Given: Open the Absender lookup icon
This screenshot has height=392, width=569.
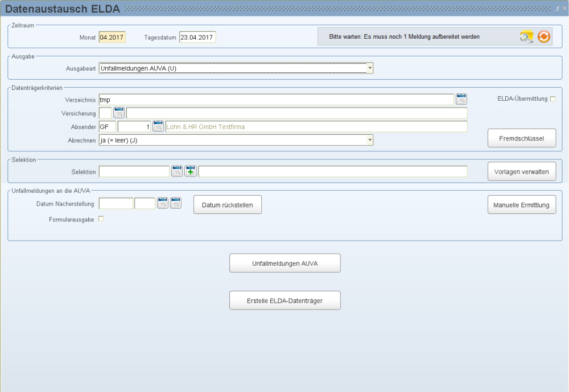Looking at the screenshot, I should click(x=158, y=126).
